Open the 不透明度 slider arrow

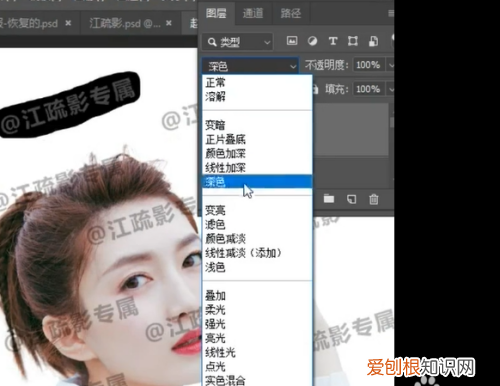(x=390, y=65)
